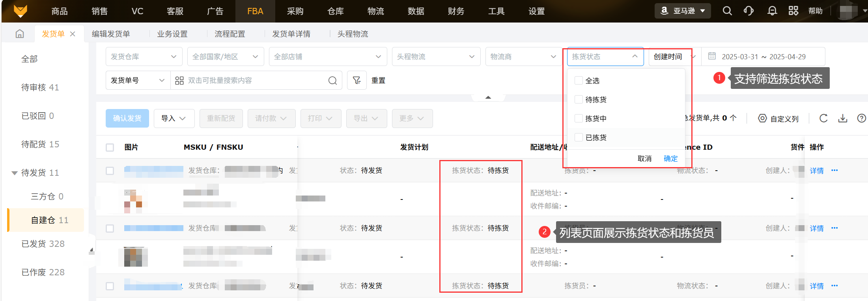This screenshot has height=301, width=868.
Task: Open the 发货单号 search type dropdown
Action: [138, 81]
